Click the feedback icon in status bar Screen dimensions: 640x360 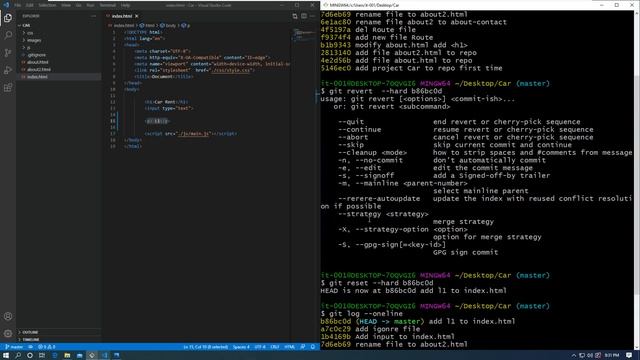[x=303, y=347]
